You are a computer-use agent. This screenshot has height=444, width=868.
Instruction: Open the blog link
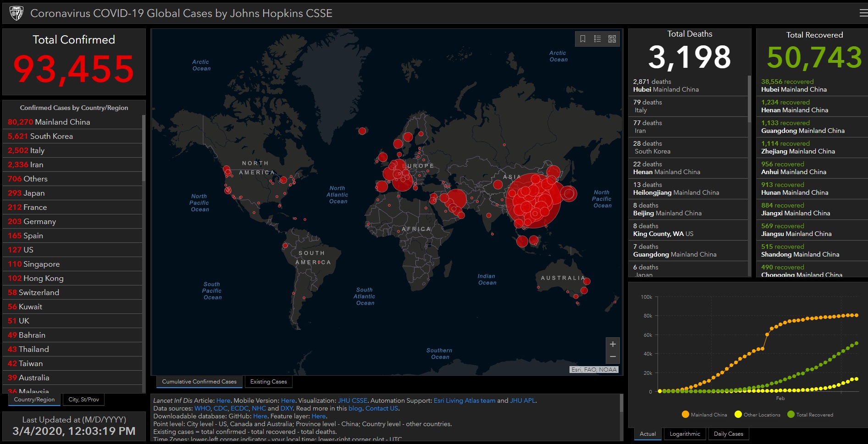click(x=355, y=408)
